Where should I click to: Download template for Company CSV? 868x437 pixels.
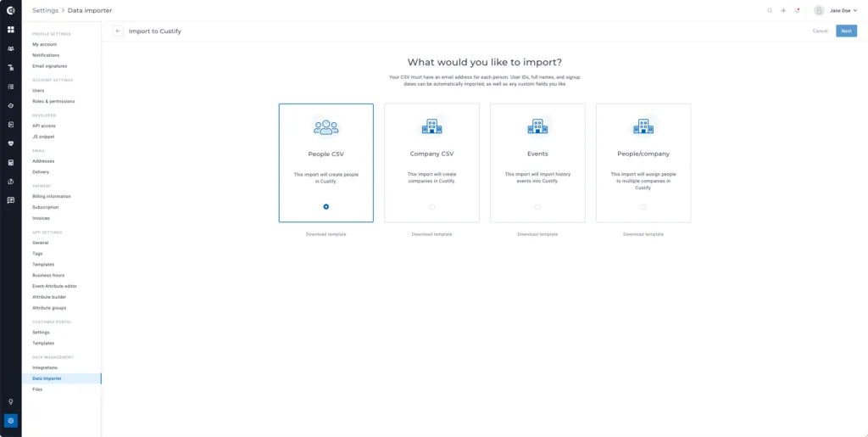click(x=431, y=234)
